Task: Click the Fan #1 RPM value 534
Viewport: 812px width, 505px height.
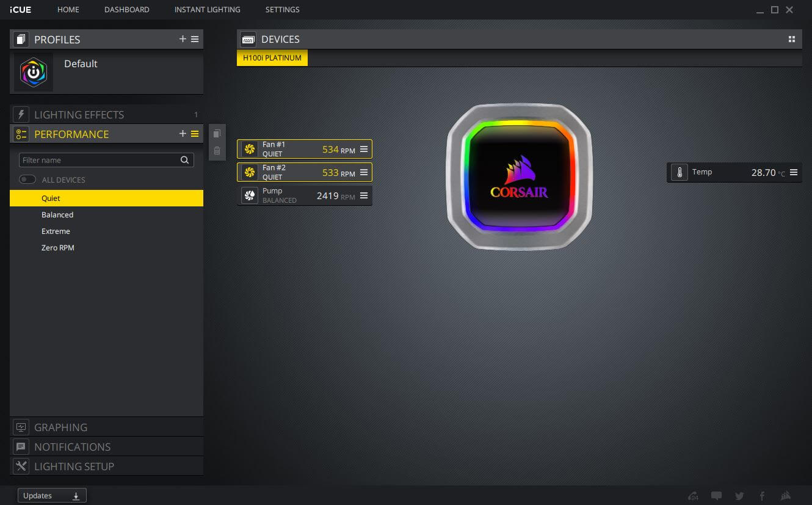Action: (x=330, y=149)
